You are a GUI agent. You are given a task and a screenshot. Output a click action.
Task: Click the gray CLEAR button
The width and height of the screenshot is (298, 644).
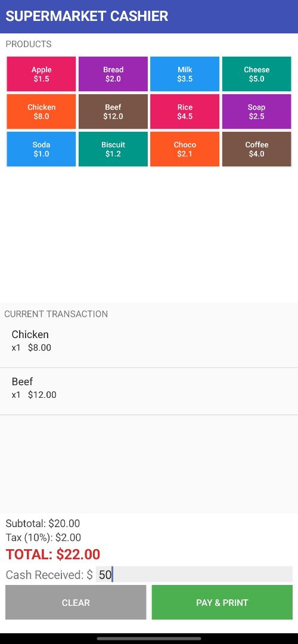76,602
